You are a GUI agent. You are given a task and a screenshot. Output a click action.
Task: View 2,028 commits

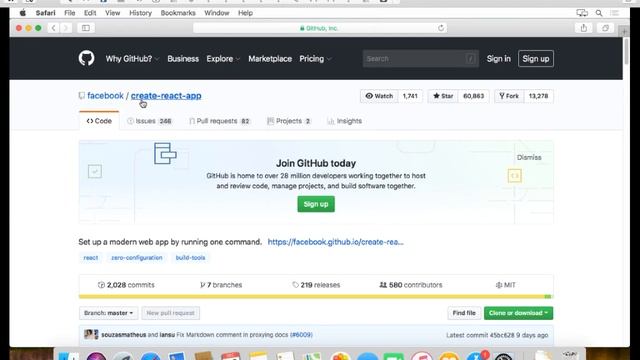coord(126,285)
